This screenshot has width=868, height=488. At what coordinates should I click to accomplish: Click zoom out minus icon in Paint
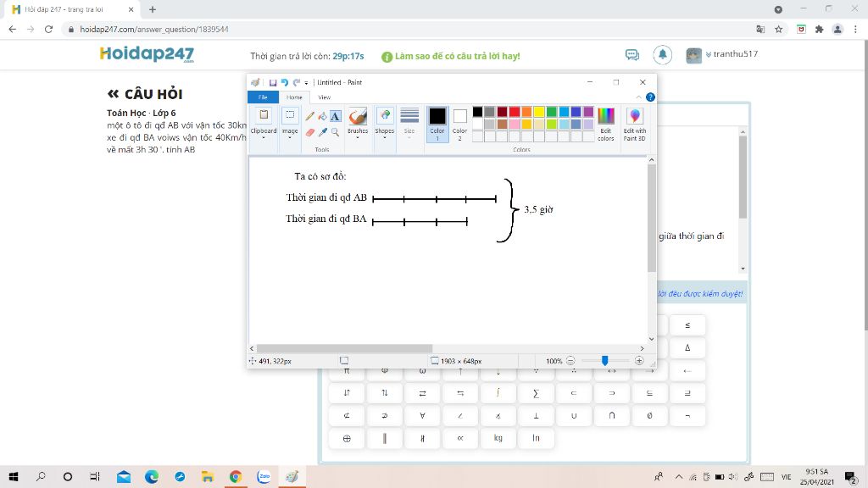tap(570, 361)
